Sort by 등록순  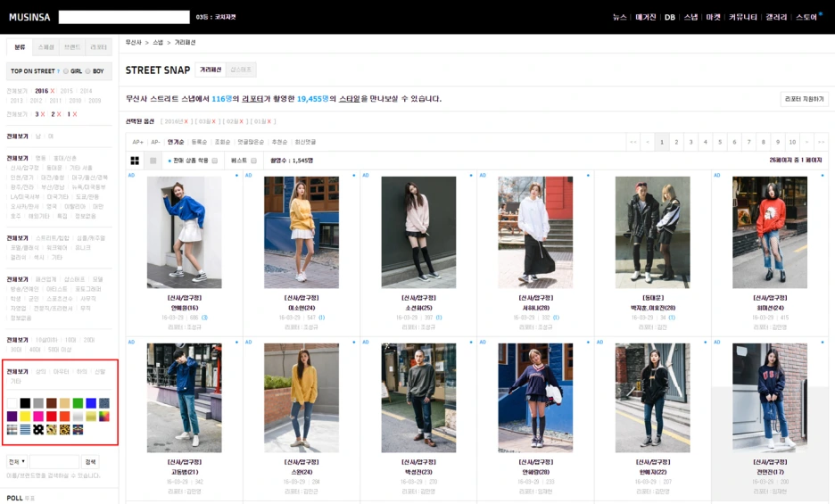point(199,142)
